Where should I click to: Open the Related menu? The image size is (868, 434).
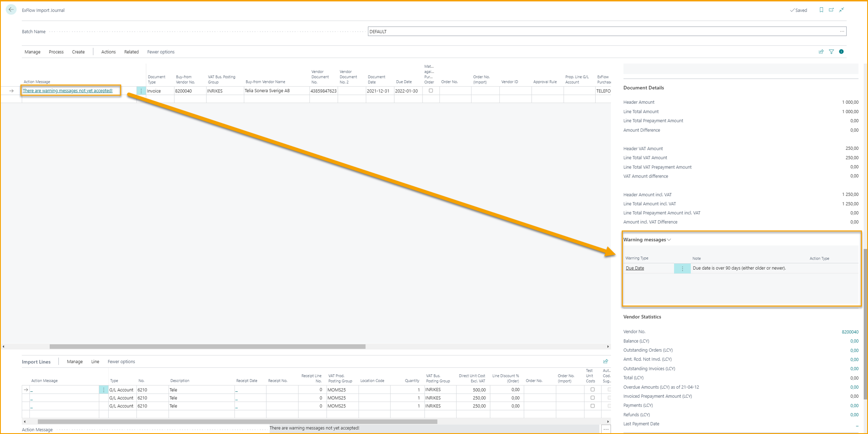tap(131, 52)
